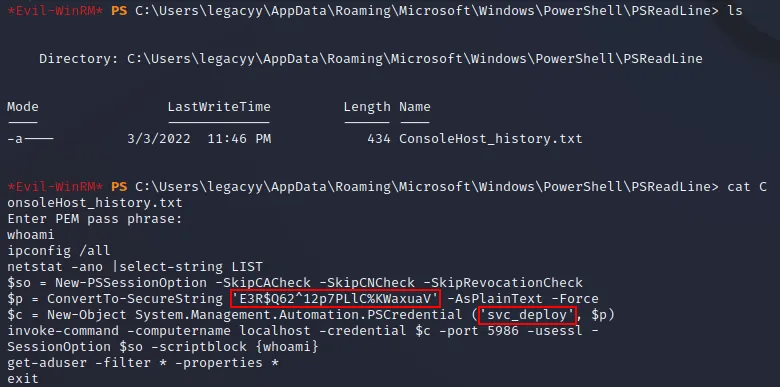
Task: Click the 'ipconfig /all' line
Action: (x=59, y=250)
